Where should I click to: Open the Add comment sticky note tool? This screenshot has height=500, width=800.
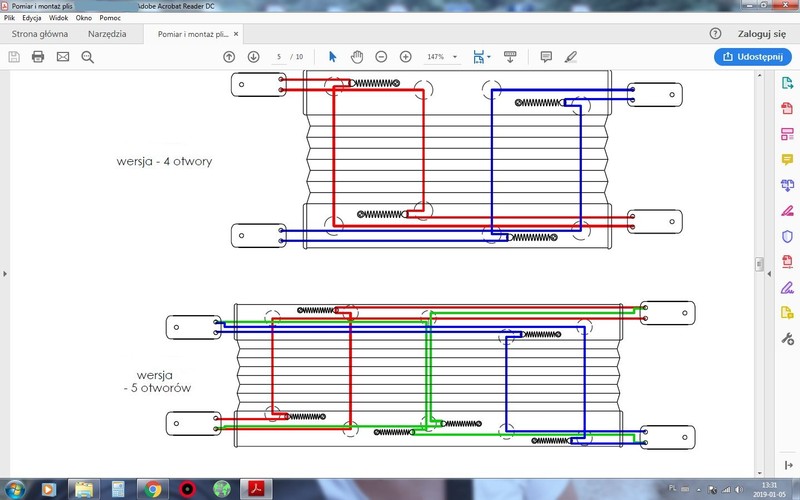[546, 57]
